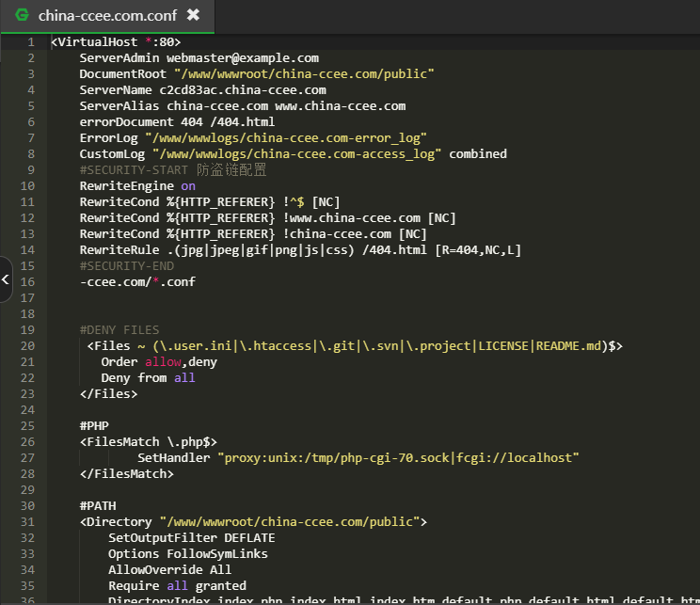Click the RewriteRule line text
Image resolution: width=700 pixels, height=605 pixels.
(x=299, y=250)
